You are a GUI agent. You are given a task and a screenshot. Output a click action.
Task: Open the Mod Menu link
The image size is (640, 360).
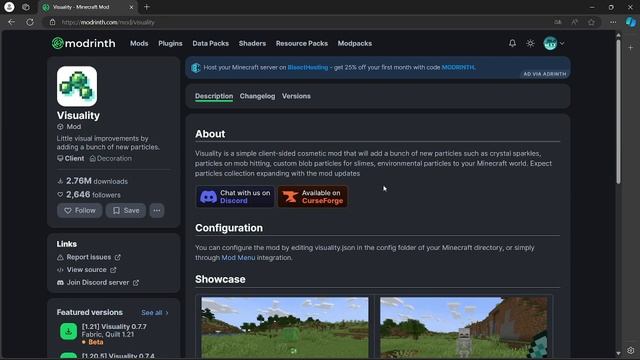pos(238,258)
